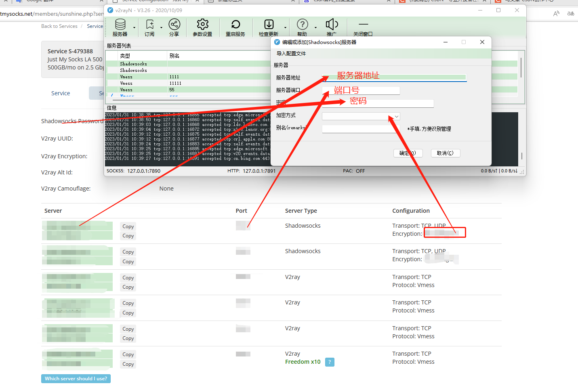Click the question mark icon beside Freedom x10

pyautogui.click(x=330, y=362)
